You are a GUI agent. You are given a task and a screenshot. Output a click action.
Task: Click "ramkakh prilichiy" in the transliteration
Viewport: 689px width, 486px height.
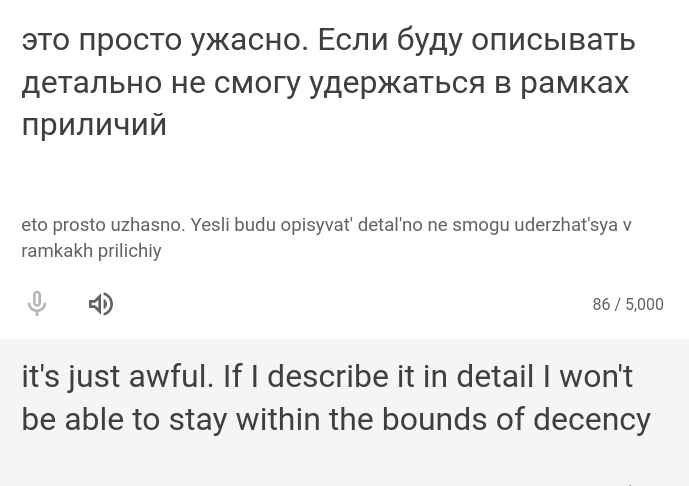pyautogui.click(x=91, y=251)
